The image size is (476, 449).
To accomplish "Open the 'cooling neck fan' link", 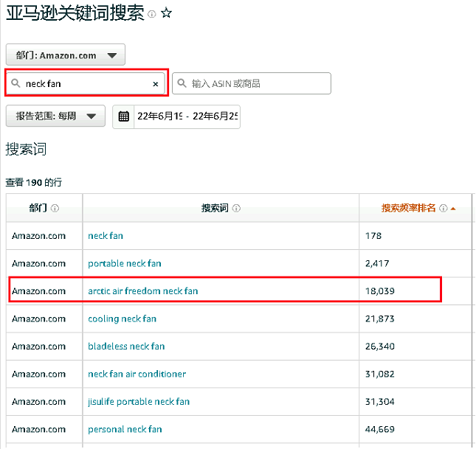I will [122, 319].
